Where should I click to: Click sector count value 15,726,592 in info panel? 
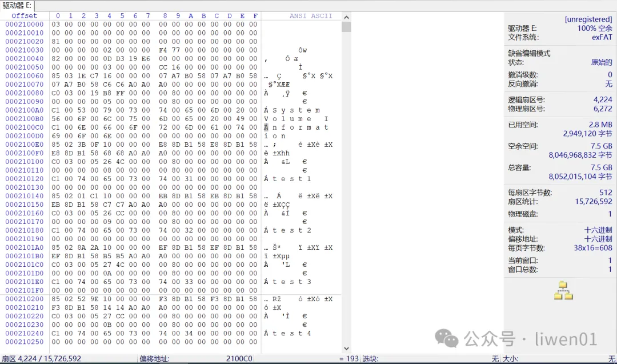[x=594, y=202]
